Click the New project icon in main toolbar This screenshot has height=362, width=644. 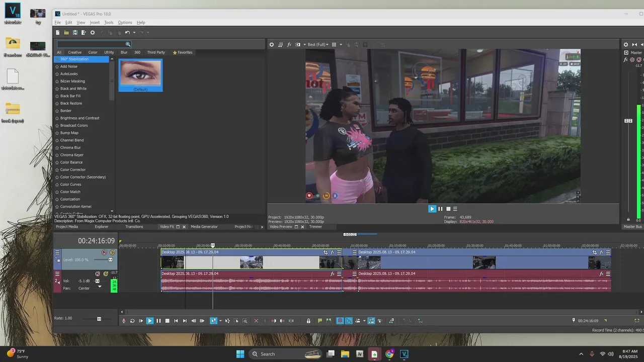57,33
